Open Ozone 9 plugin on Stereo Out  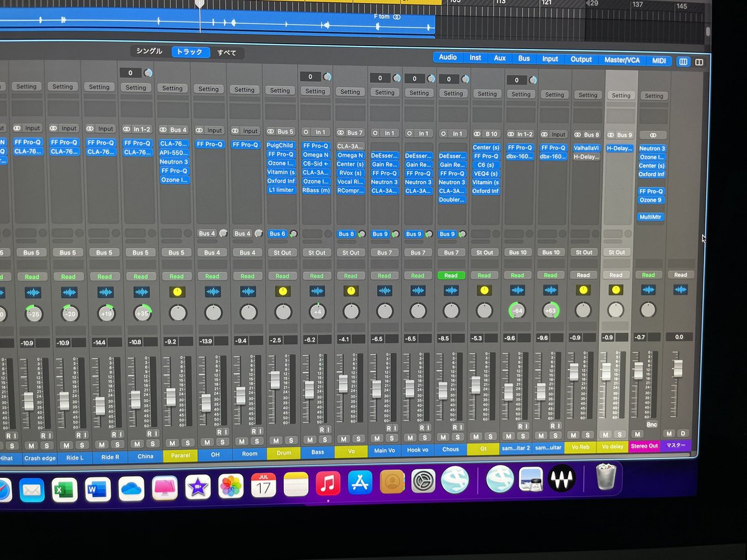(651, 200)
